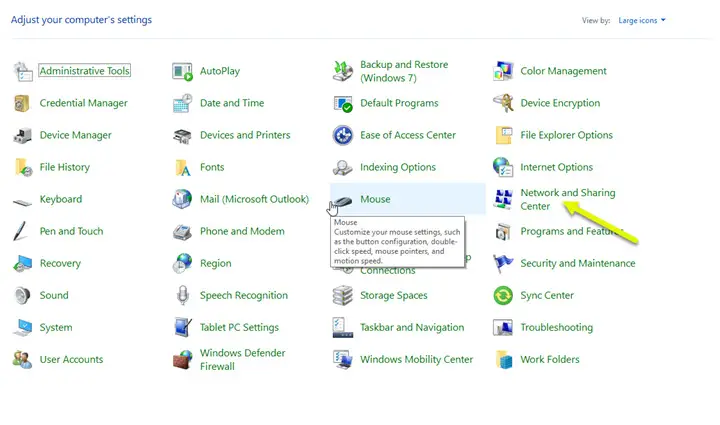Open the Sound speaker icon
Image resolution: width=720 pixels, height=425 pixels.
click(x=22, y=296)
